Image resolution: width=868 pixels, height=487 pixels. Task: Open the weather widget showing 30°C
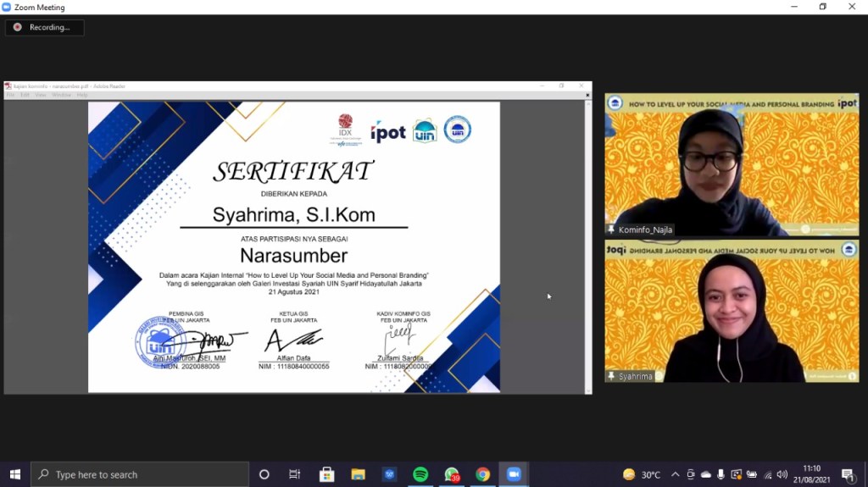tap(642, 474)
